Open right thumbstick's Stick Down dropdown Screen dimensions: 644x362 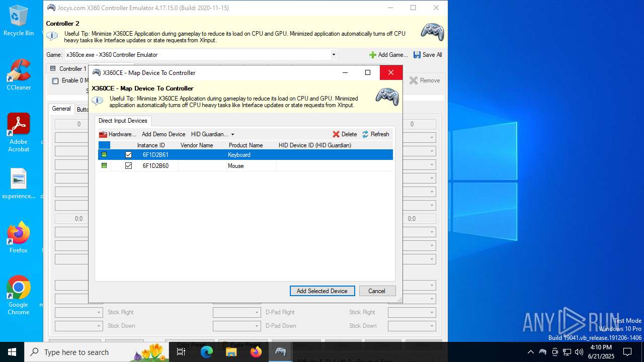(412, 326)
